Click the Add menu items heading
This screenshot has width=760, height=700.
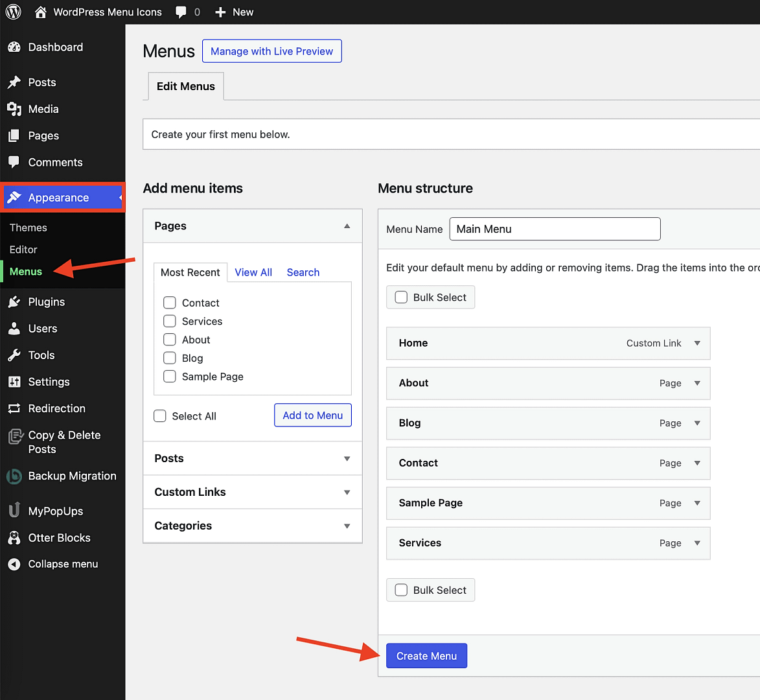click(193, 188)
